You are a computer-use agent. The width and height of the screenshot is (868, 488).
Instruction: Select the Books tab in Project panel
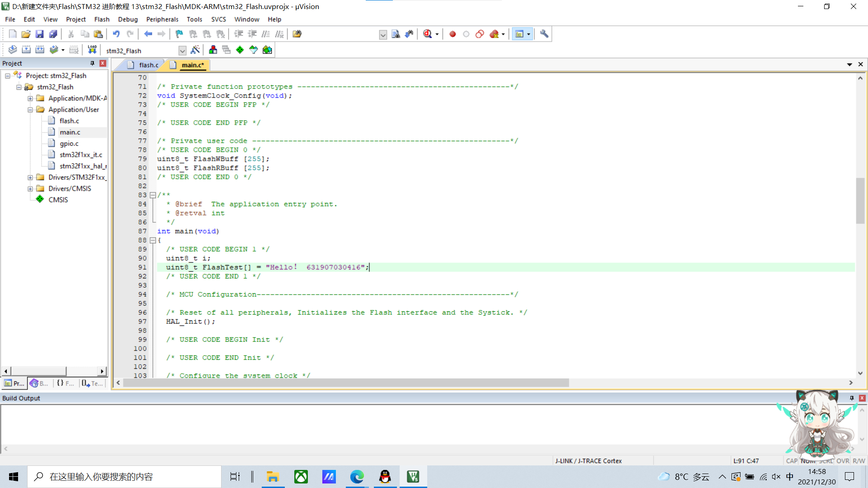pos(39,383)
